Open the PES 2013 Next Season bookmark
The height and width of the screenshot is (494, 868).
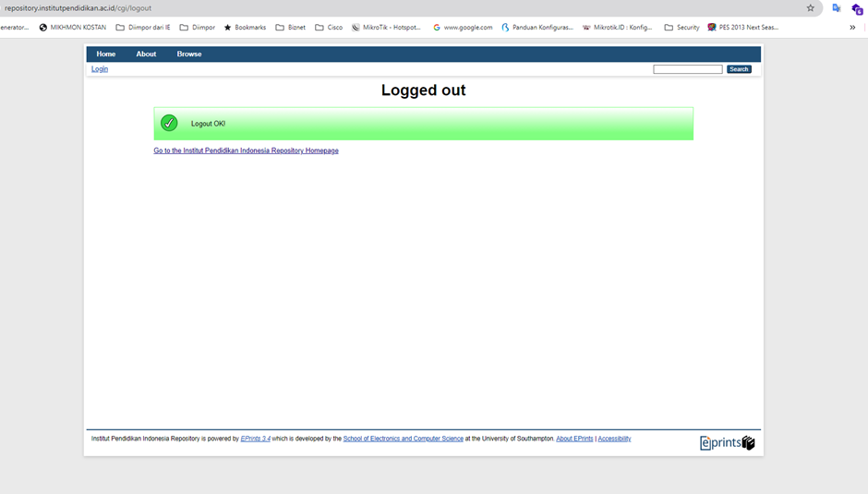(742, 28)
